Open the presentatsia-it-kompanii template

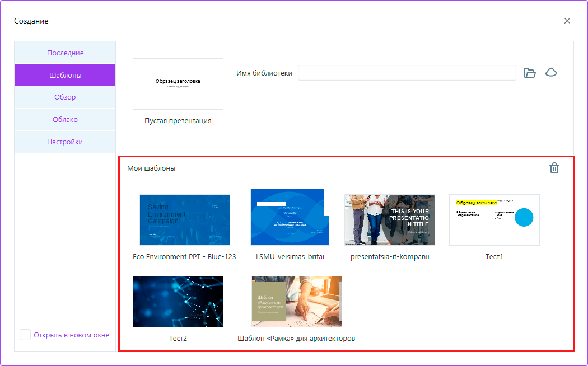pyautogui.click(x=389, y=219)
